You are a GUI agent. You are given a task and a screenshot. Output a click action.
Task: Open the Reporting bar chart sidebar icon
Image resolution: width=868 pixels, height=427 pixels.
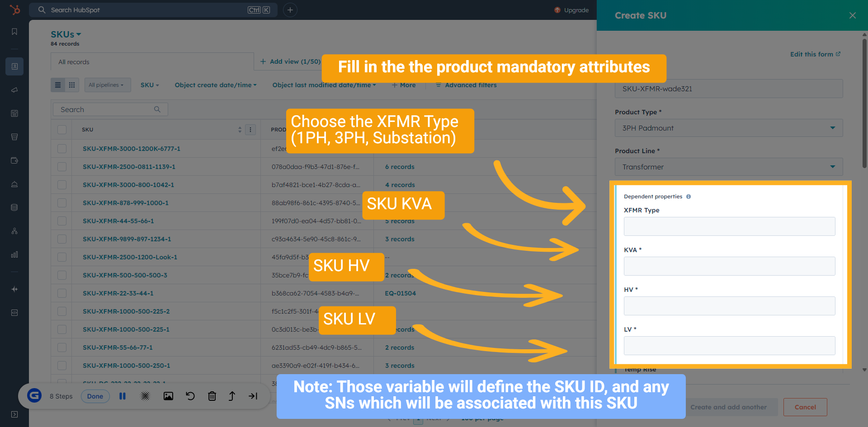14,254
